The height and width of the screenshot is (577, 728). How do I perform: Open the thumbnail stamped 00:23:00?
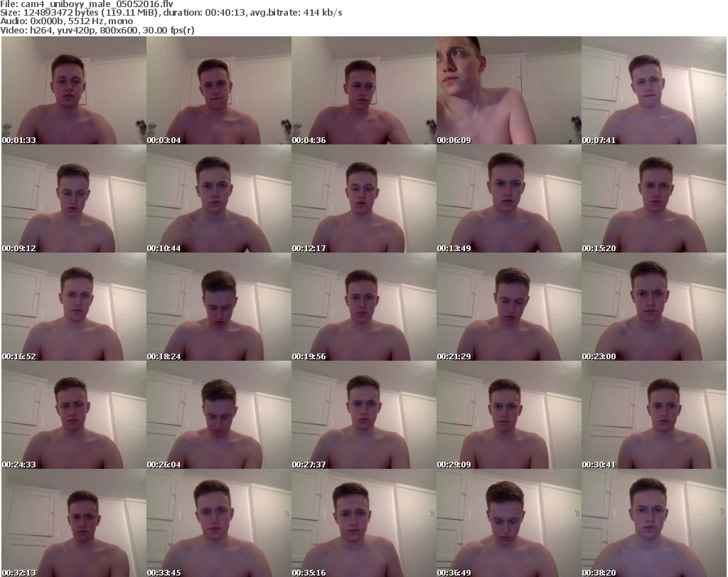[654, 307]
